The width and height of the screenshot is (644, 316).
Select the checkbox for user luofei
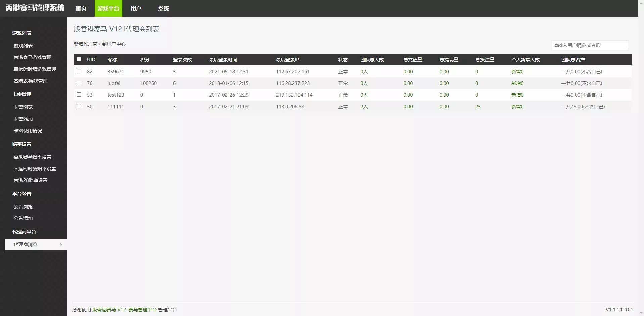(x=79, y=83)
